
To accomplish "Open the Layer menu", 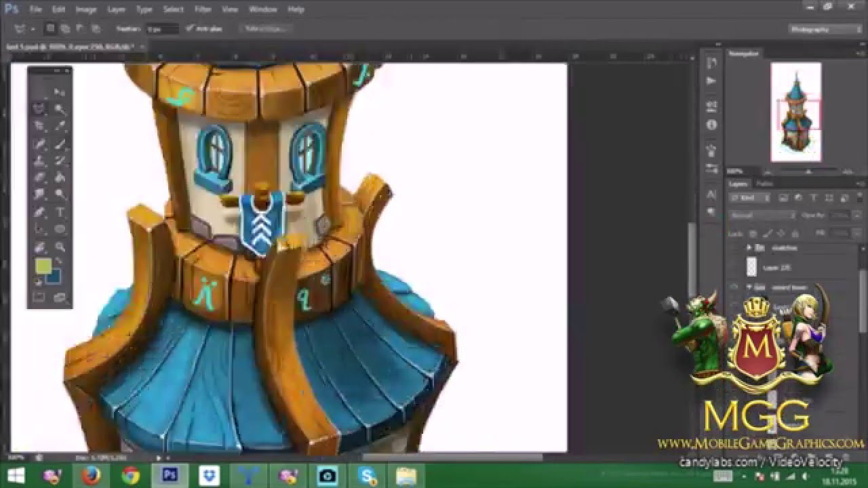I will (116, 9).
